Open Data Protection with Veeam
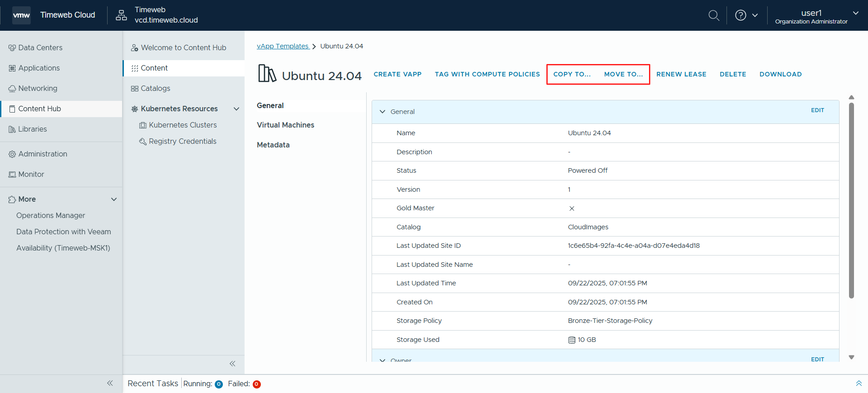Image resolution: width=868 pixels, height=393 pixels. point(64,232)
